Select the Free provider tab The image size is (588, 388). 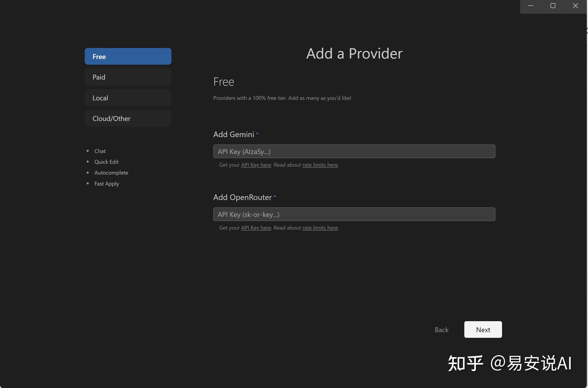[x=128, y=56]
